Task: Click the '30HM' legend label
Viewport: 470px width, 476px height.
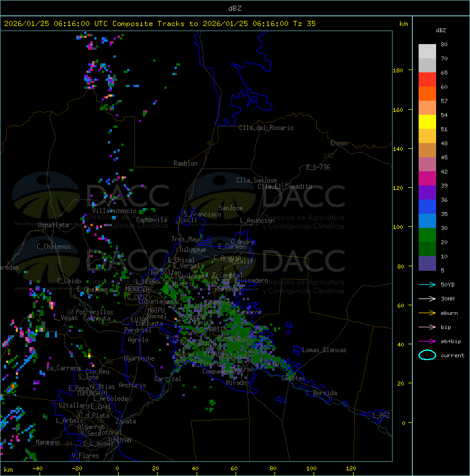Action: 447,299
